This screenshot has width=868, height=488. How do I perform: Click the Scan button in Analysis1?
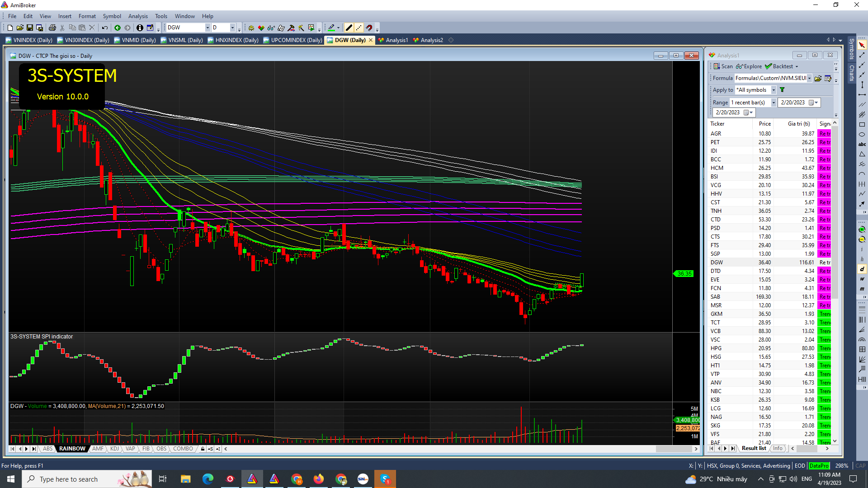click(x=723, y=66)
